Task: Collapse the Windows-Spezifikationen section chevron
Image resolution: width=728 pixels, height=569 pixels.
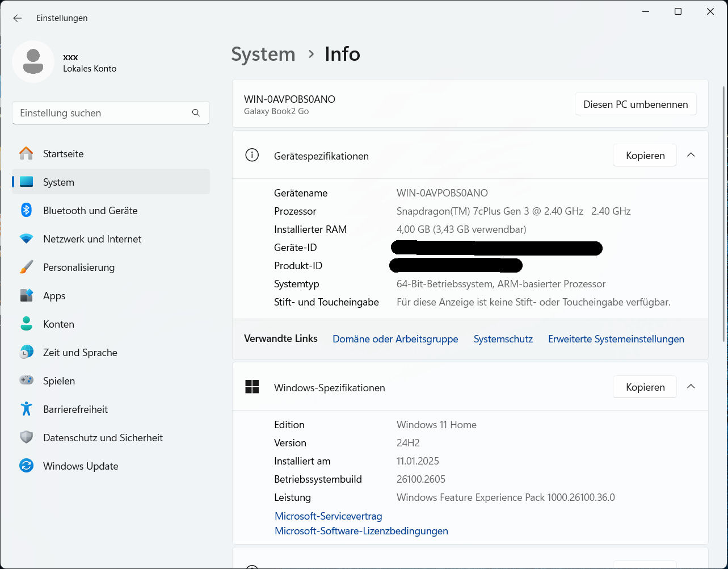Action: pyautogui.click(x=691, y=387)
